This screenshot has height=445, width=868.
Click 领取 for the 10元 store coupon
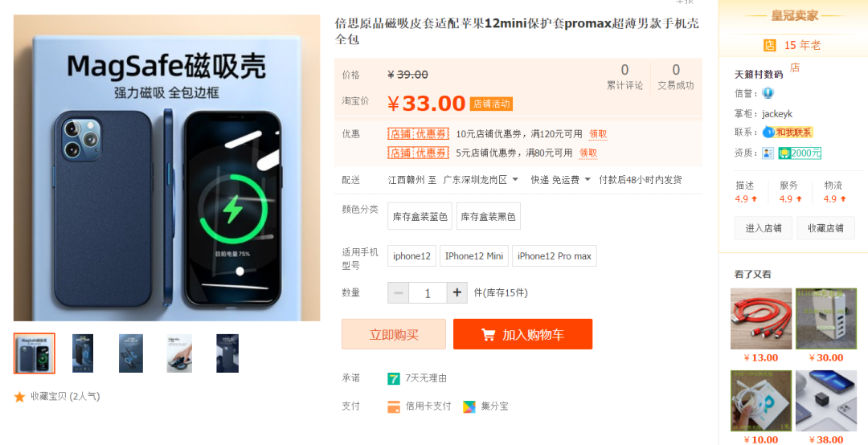[598, 134]
